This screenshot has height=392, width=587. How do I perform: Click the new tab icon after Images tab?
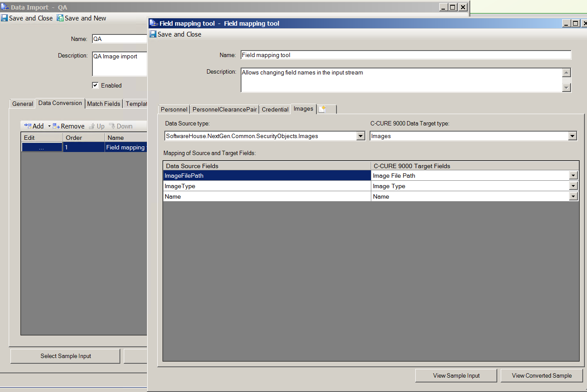click(322, 109)
